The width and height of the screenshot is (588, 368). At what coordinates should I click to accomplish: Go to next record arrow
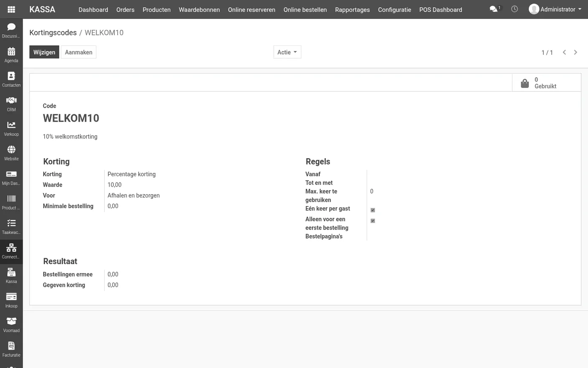(575, 52)
